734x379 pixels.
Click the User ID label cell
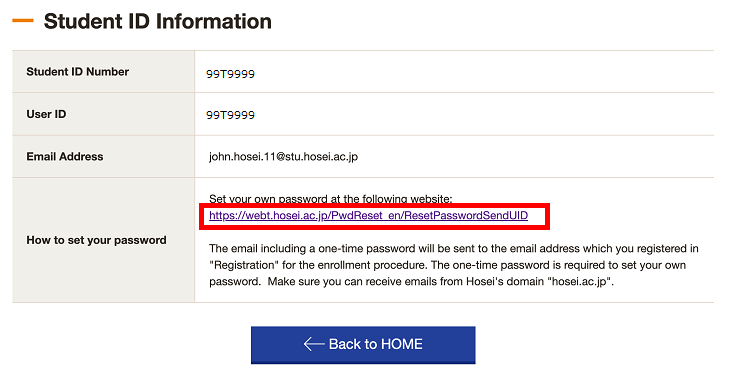click(103, 114)
